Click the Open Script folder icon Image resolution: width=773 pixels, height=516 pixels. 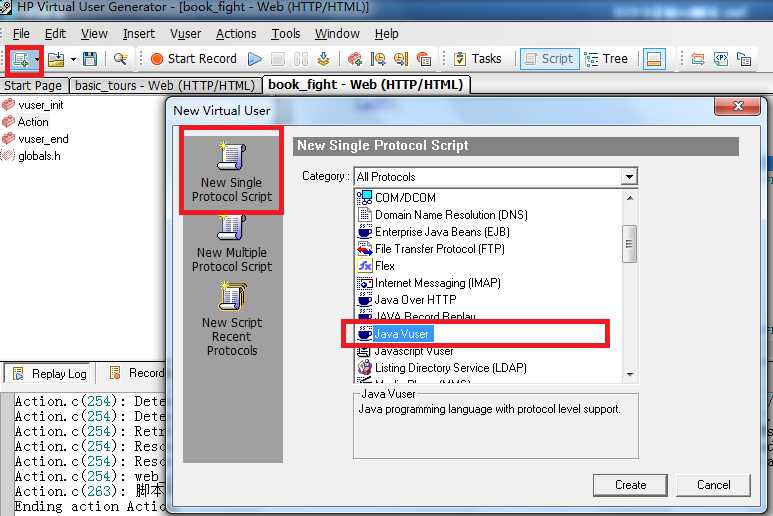[56, 59]
